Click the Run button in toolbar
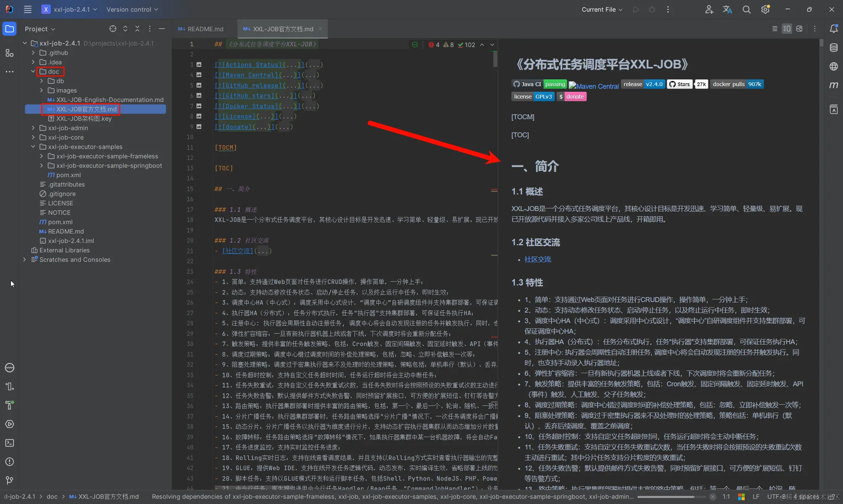This screenshot has width=843, height=504. tap(636, 9)
